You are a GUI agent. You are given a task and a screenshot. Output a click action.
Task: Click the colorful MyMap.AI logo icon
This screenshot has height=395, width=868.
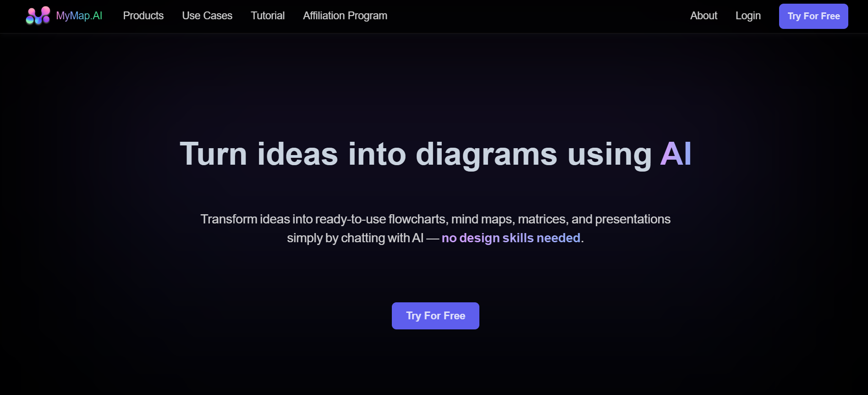[38, 16]
